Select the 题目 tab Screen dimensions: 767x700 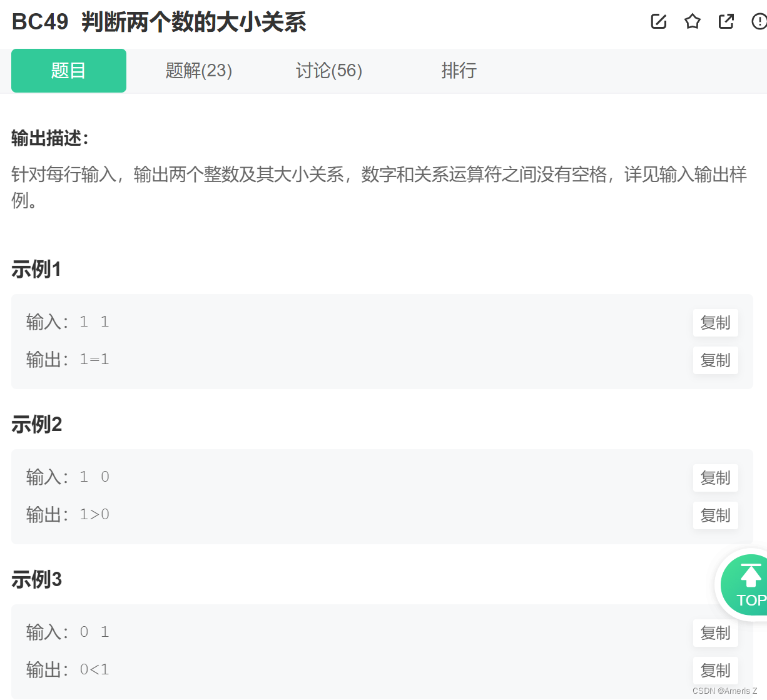pos(69,71)
